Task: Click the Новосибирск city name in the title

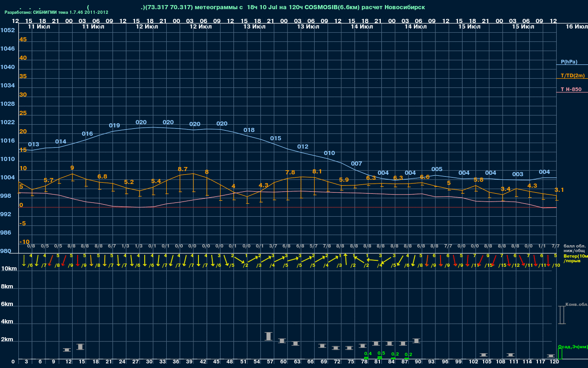Action: pyautogui.click(x=405, y=7)
